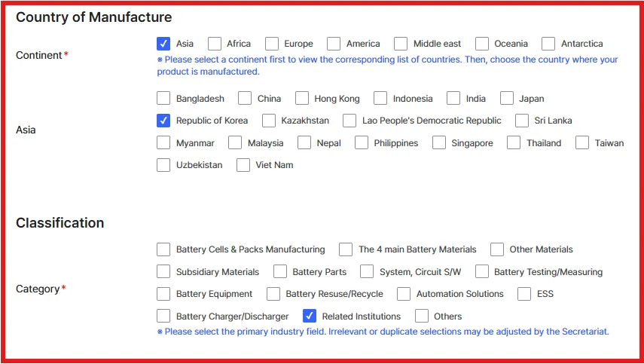
Task: Tick the Lao People's Democratic Republic box
Action: pyautogui.click(x=349, y=121)
